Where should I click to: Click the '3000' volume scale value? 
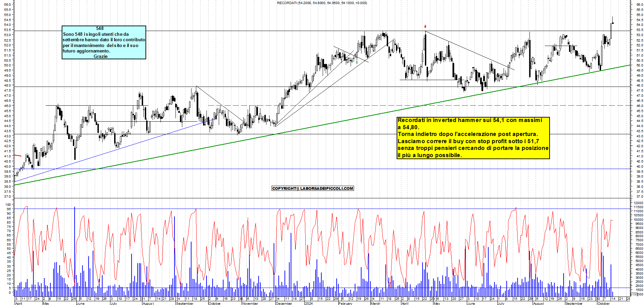pos(639,278)
